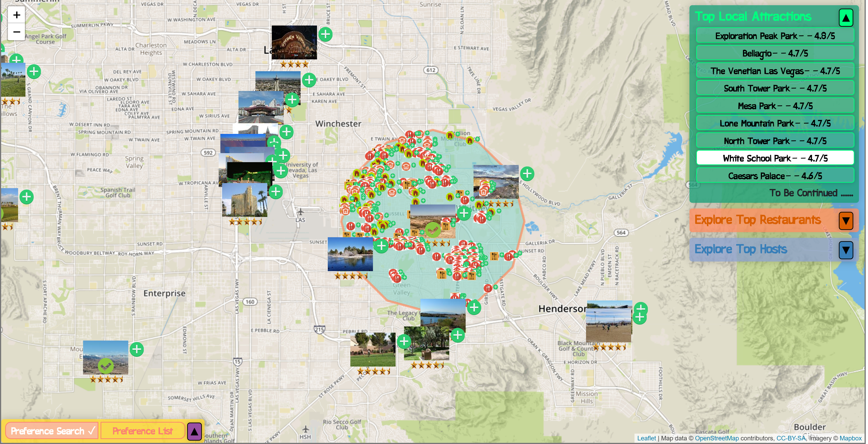Click plus icon beside Mandalay Bay photo
This screenshot has height=444, width=868.
click(x=276, y=192)
